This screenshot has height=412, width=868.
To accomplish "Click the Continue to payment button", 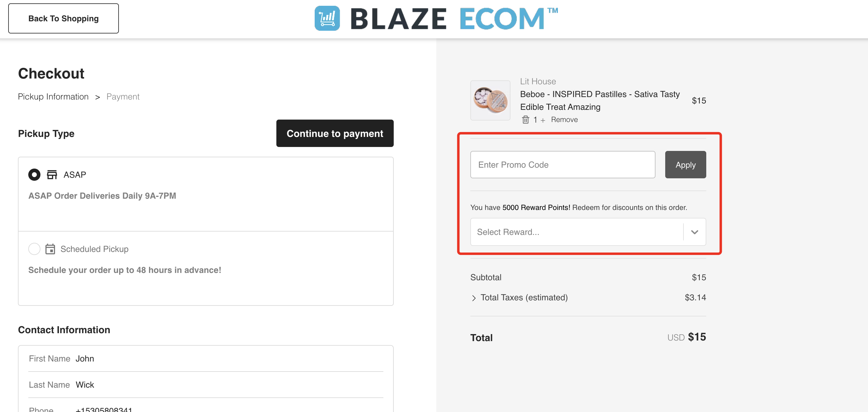I will pyautogui.click(x=335, y=133).
